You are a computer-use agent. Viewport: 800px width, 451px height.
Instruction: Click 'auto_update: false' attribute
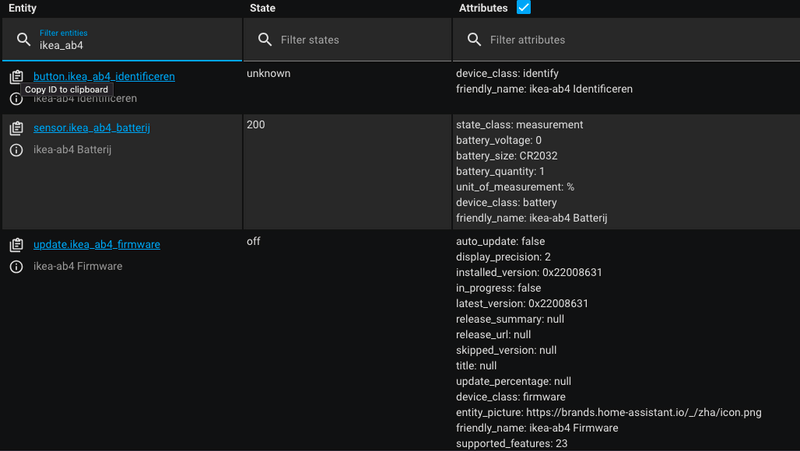tap(501, 241)
